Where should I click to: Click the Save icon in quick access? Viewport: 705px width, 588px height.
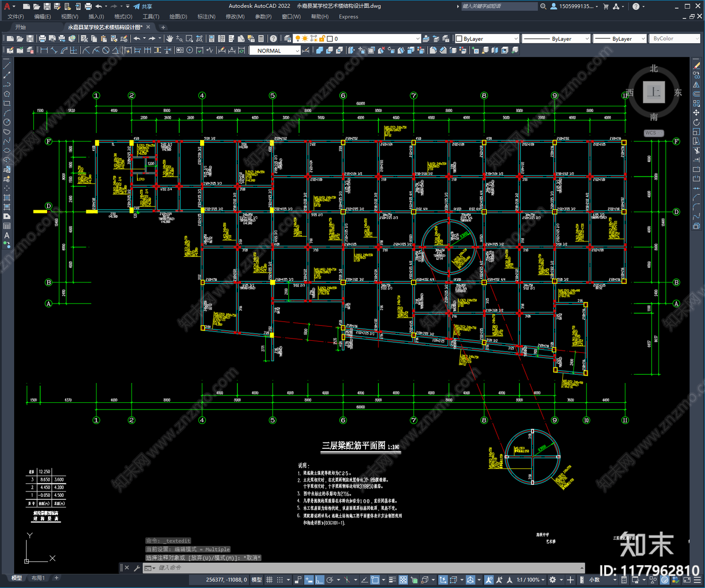(x=47, y=6)
